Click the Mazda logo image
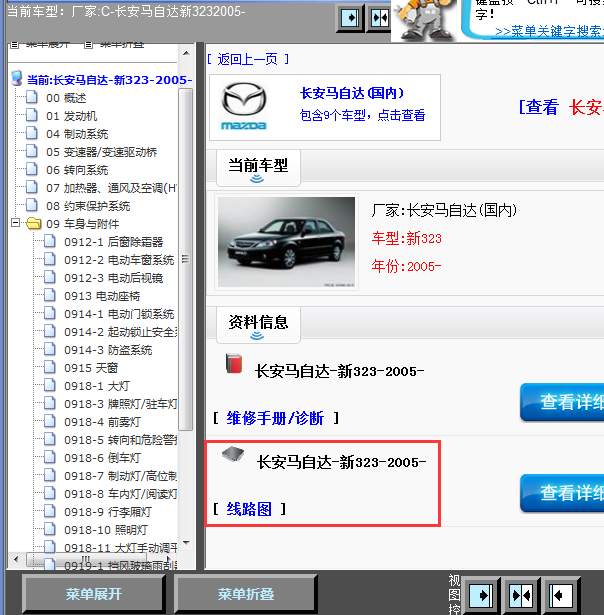Image resolution: width=604 pixels, height=615 pixels. 244,106
